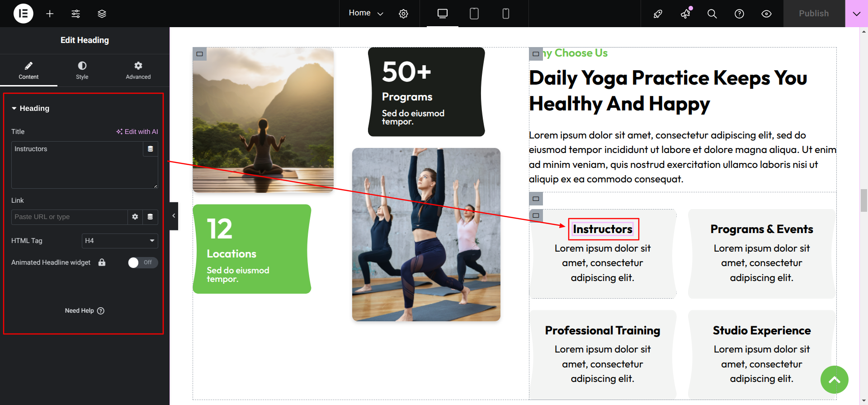Switch to mobile responsive view

pyautogui.click(x=506, y=14)
